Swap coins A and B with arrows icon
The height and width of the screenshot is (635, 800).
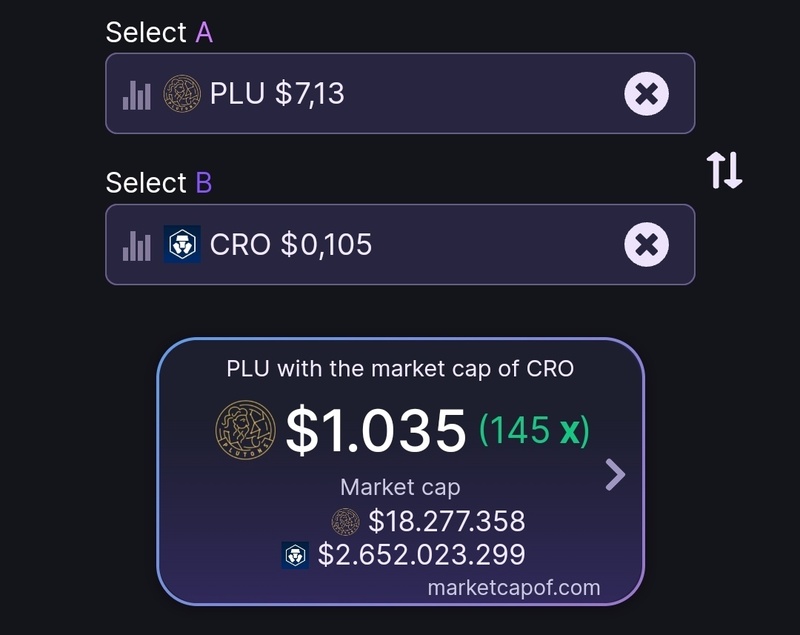725,171
